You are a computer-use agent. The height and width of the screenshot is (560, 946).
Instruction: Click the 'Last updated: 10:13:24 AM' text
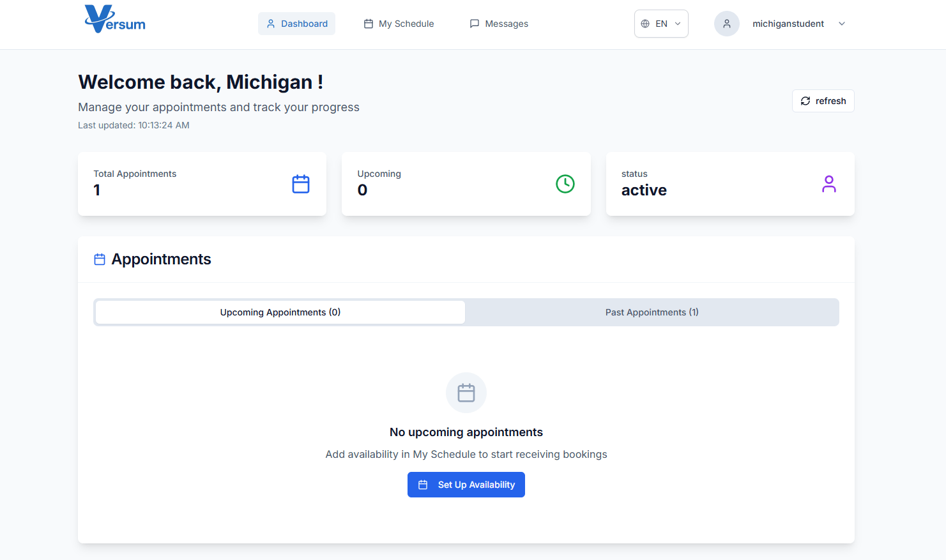[x=134, y=125]
